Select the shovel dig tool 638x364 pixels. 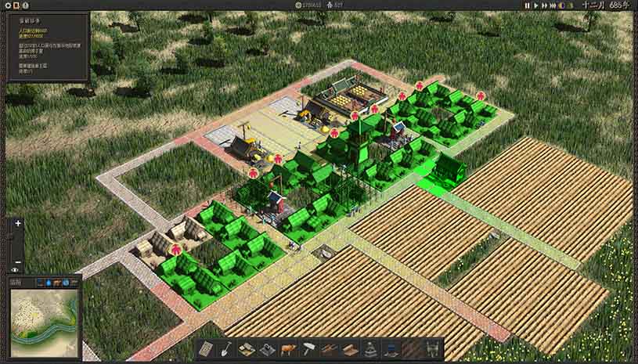point(225,349)
